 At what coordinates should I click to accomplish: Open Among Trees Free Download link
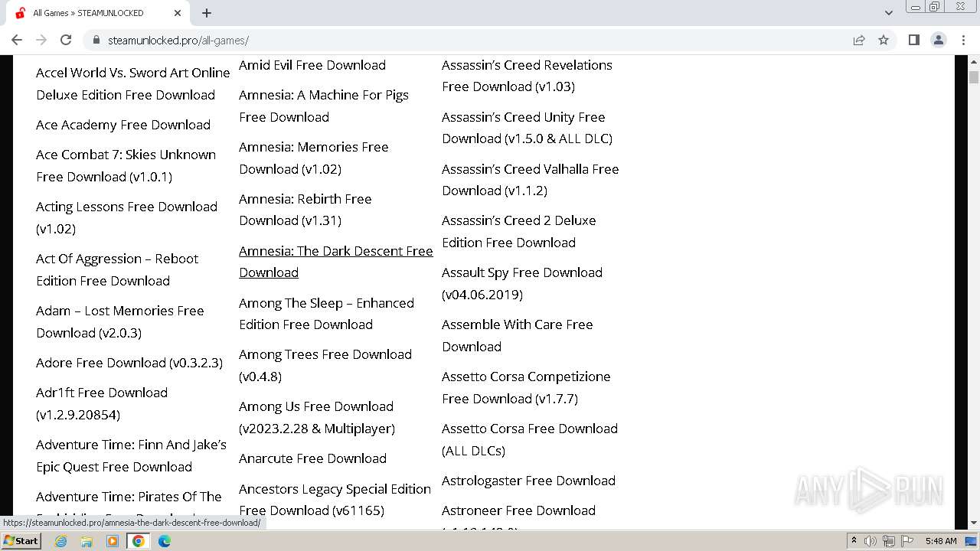tap(325, 365)
